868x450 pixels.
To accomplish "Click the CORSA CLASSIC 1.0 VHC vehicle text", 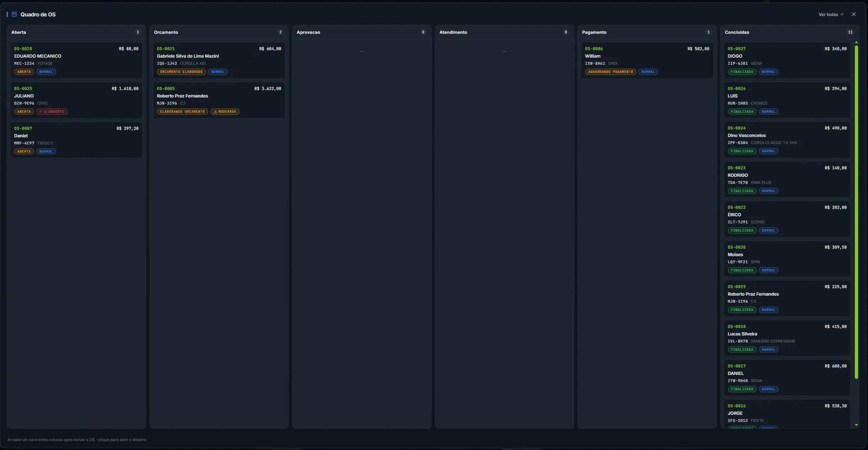I will click(x=774, y=143).
